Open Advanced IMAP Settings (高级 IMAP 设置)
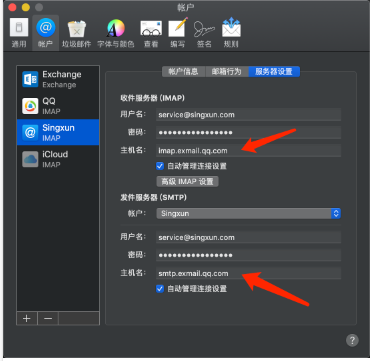376x361 pixels. point(187,181)
